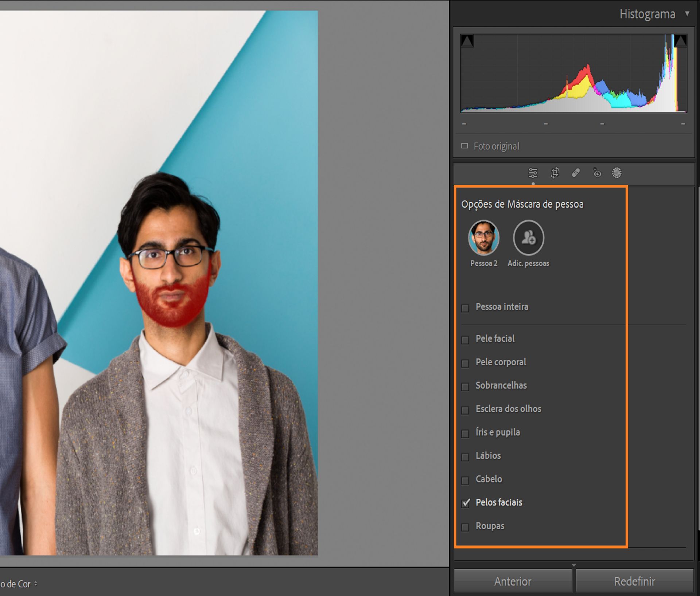Check the Lábios mask option
The width and height of the screenshot is (700, 596).
(x=465, y=457)
